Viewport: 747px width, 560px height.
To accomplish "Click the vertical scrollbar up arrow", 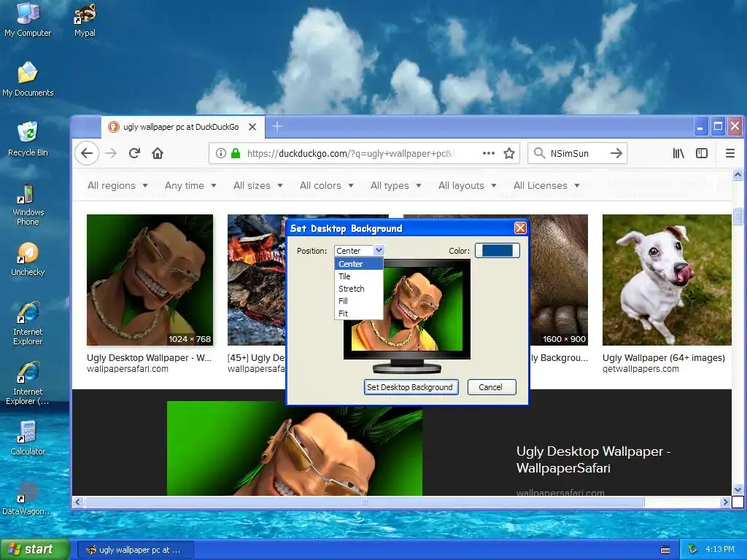I will [738, 175].
